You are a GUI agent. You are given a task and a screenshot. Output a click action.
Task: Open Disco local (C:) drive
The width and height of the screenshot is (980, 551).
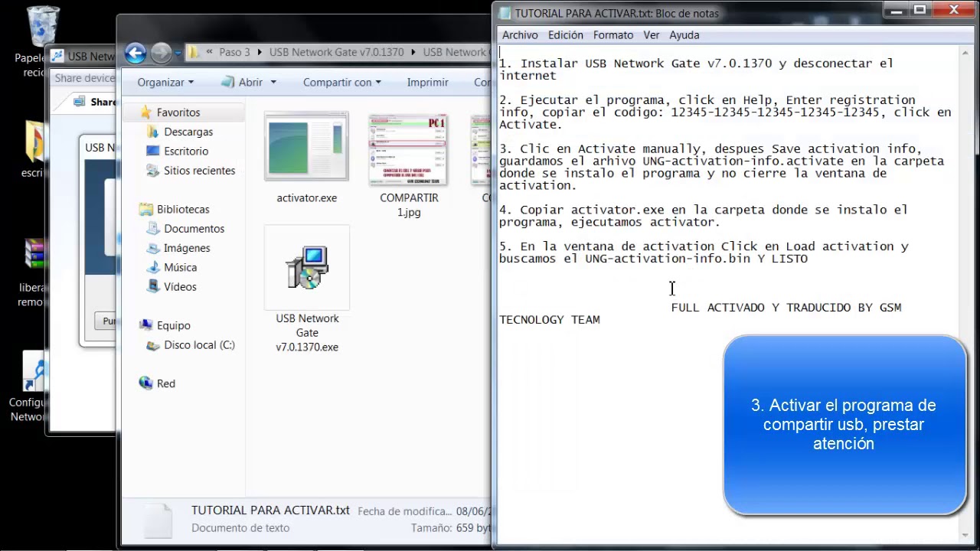(x=199, y=344)
